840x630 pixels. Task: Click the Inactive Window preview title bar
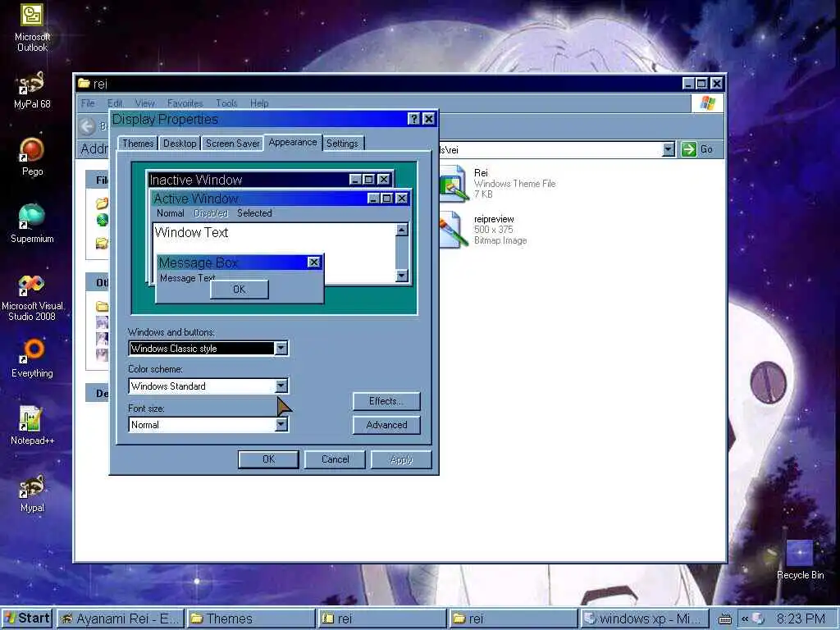coord(270,180)
